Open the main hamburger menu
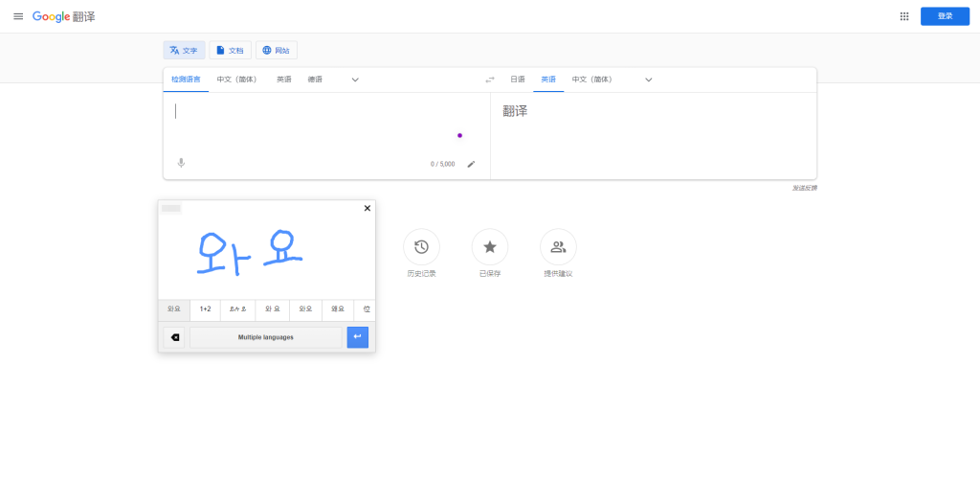Viewport: 980px width, 479px height. pos(18,16)
